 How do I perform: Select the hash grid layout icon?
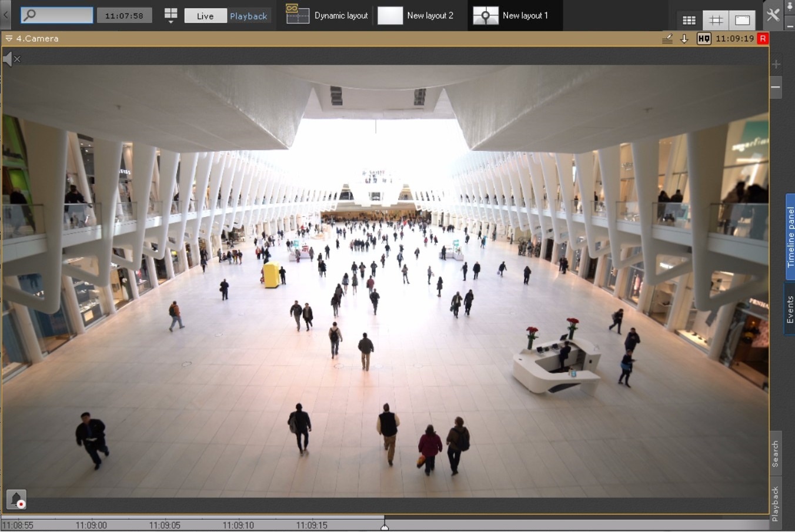click(716, 21)
